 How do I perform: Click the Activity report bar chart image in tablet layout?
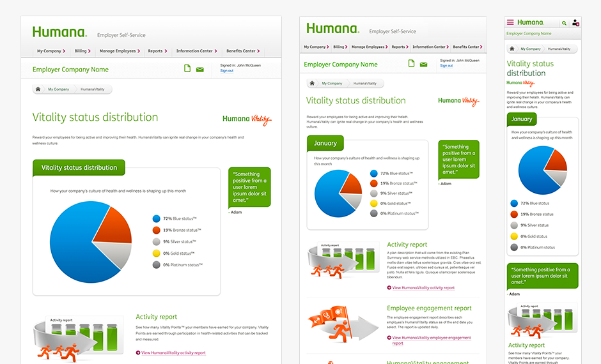(344, 260)
